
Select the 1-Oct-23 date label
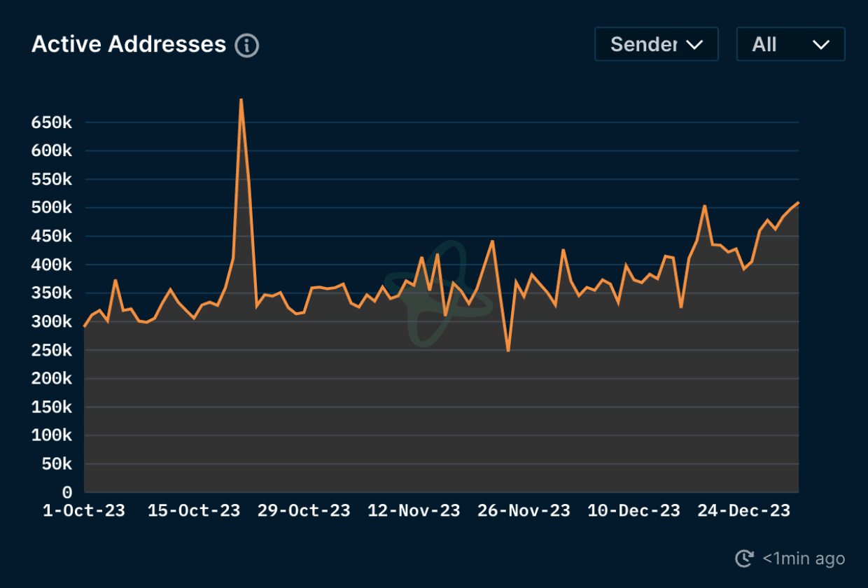[x=84, y=511]
